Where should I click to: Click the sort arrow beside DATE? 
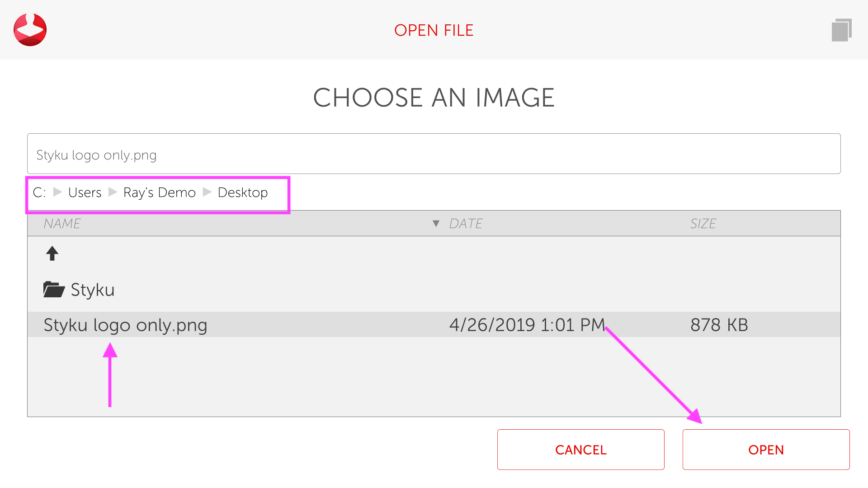coord(436,224)
